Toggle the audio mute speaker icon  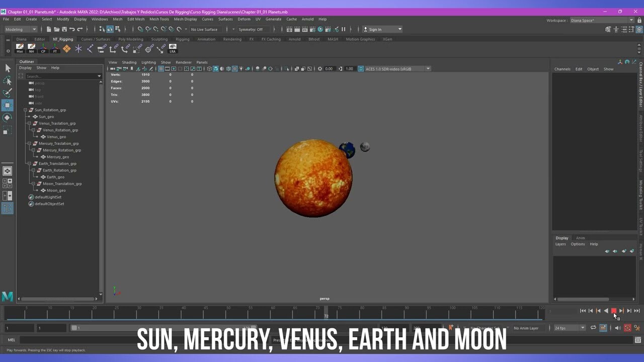pos(617,328)
